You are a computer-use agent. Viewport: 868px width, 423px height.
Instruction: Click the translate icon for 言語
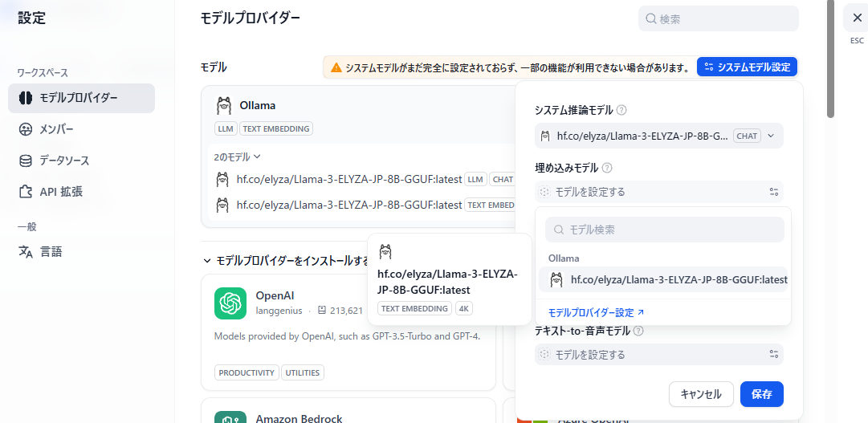click(26, 252)
